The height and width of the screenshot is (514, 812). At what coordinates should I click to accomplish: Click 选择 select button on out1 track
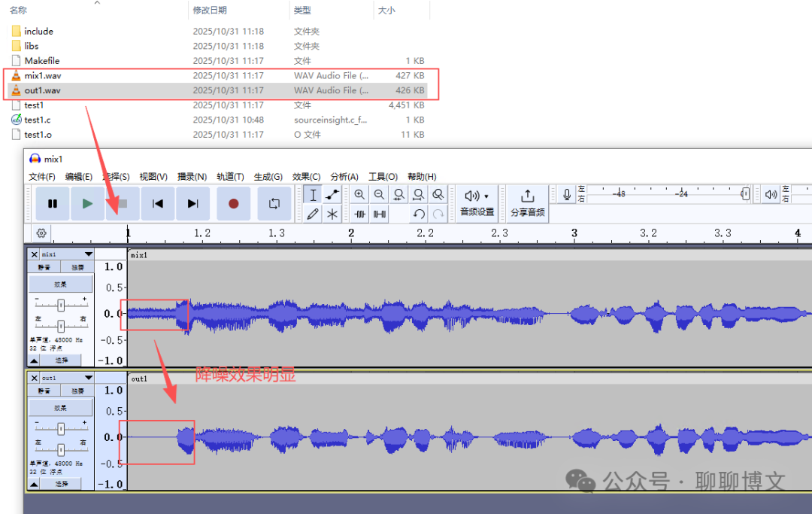[61, 484]
